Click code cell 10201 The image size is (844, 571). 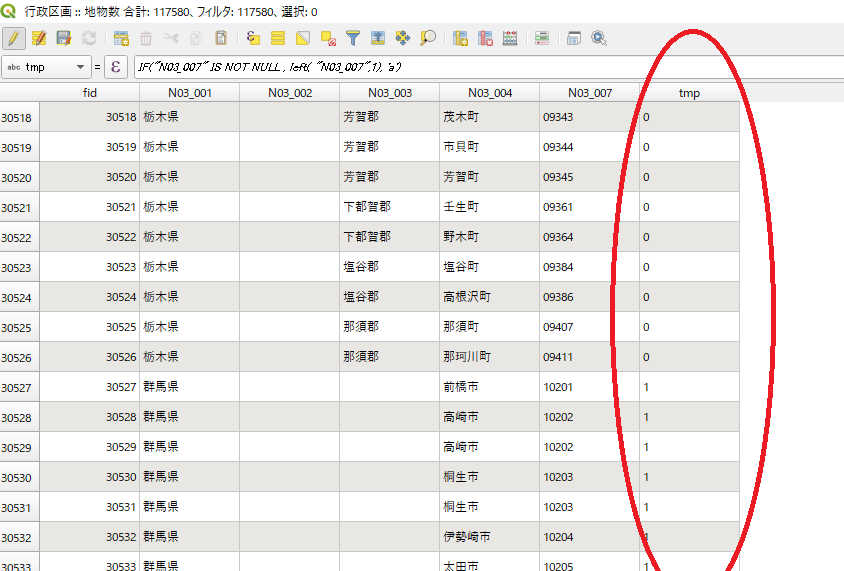click(590, 387)
